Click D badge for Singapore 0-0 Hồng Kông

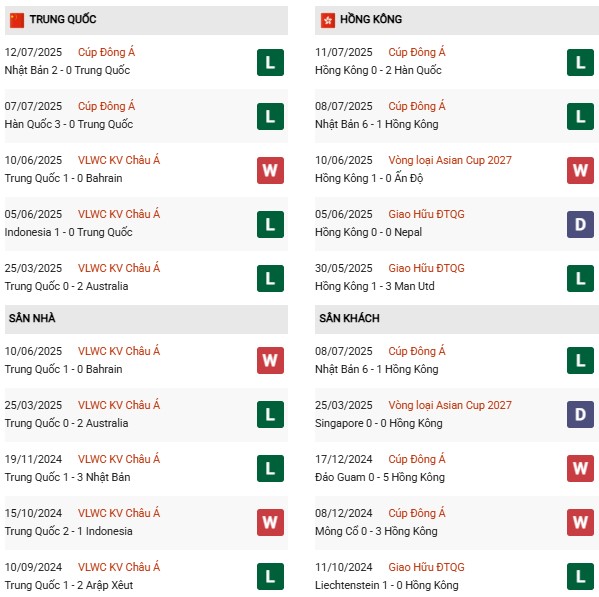(x=580, y=414)
